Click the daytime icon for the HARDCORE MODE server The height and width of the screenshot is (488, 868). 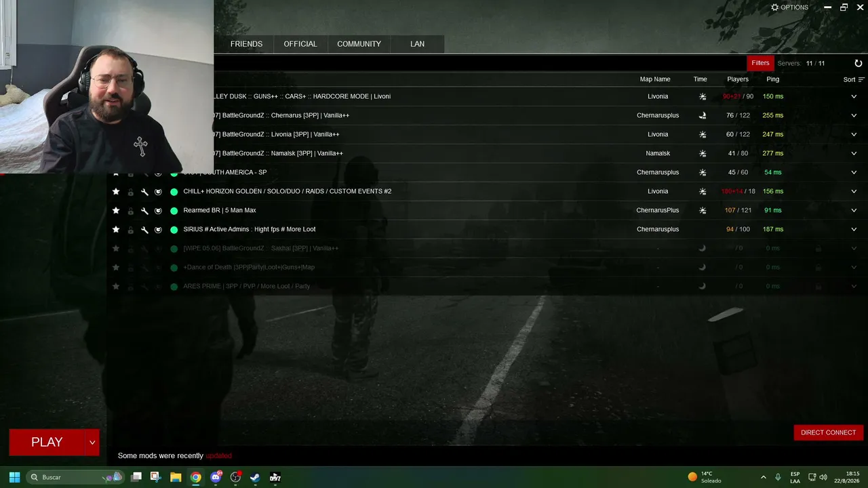pyautogui.click(x=703, y=96)
